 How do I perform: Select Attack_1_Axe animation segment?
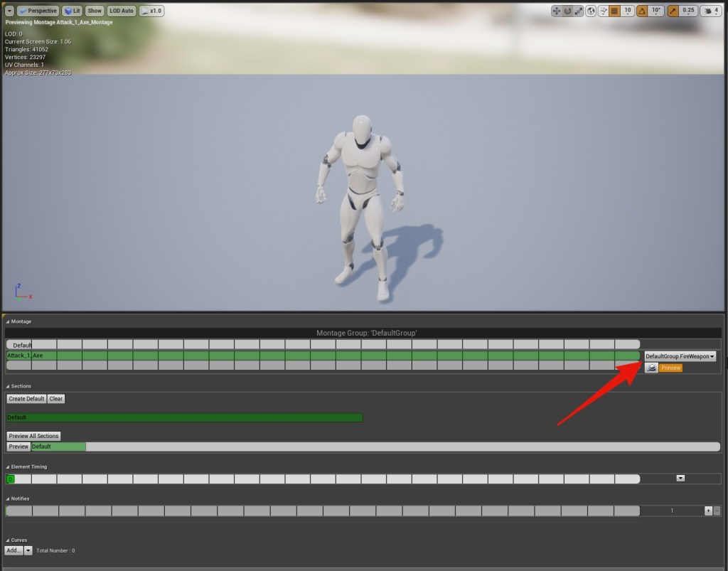coord(323,356)
